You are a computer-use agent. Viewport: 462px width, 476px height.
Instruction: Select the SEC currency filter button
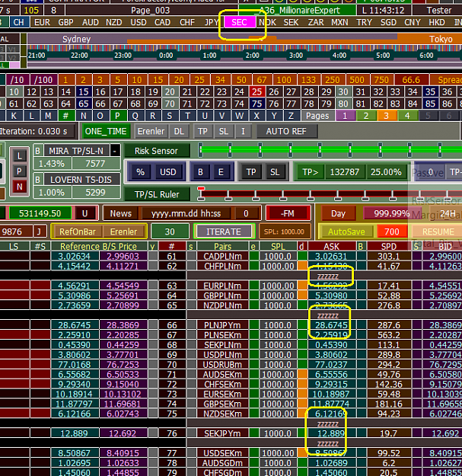click(239, 22)
